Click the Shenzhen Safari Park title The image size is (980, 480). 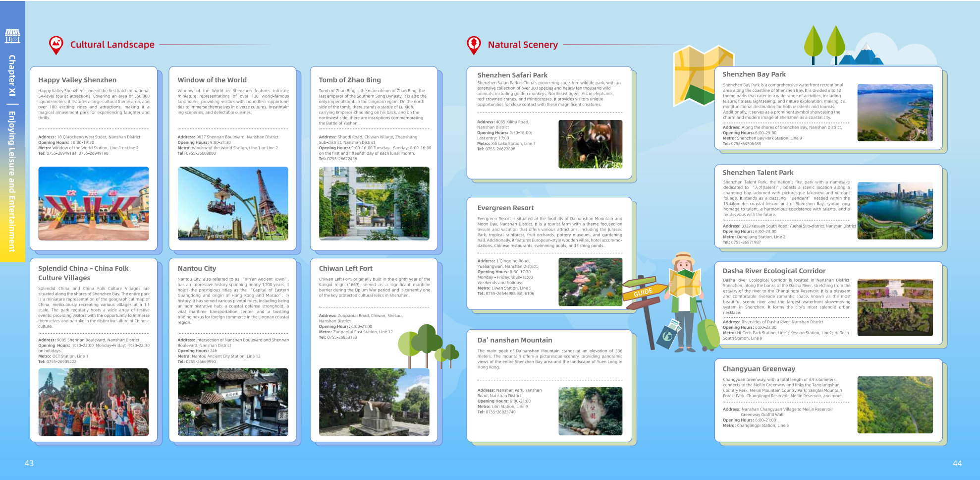(x=512, y=75)
